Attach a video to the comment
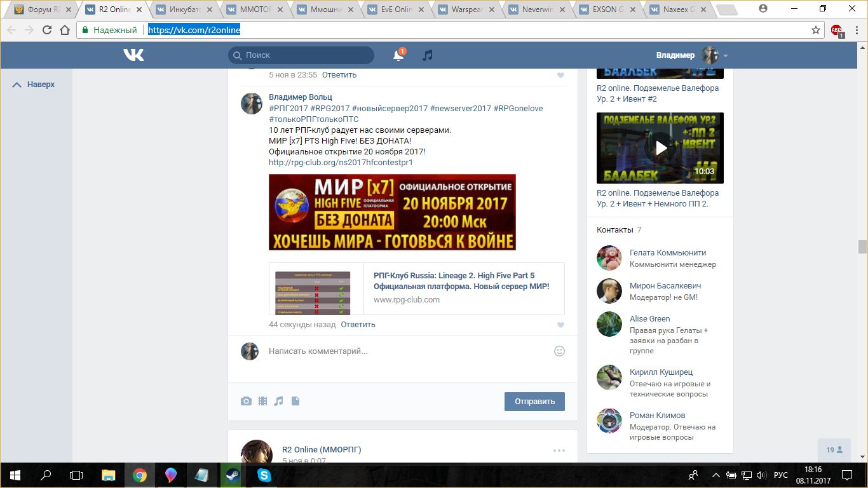This screenshot has height=488, width=868. pos(262,401)
